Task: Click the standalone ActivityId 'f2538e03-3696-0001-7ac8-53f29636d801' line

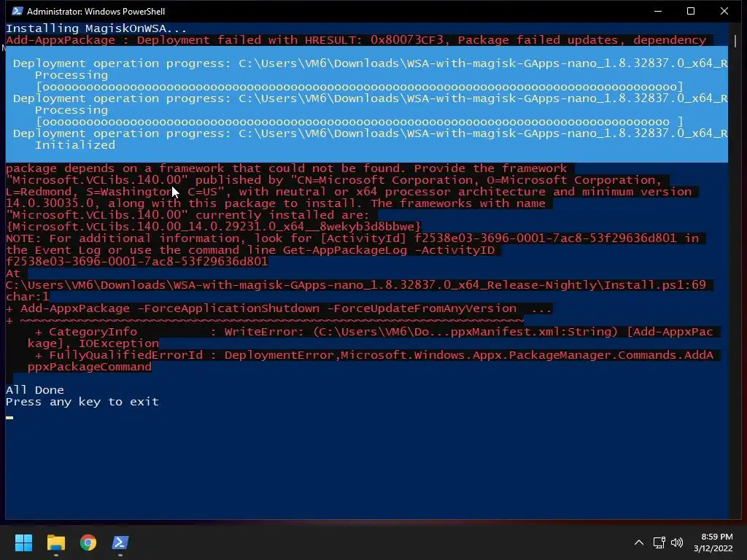Action: pyautogui.click(x=136, y=262)
